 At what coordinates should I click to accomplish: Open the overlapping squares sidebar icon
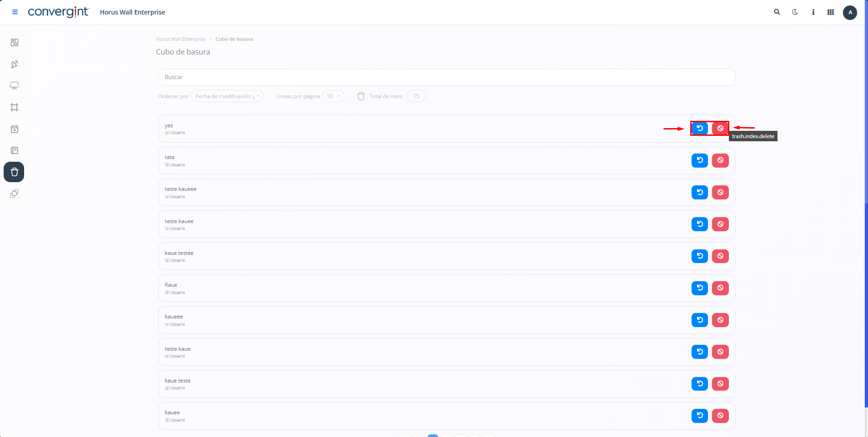point(15,194)
